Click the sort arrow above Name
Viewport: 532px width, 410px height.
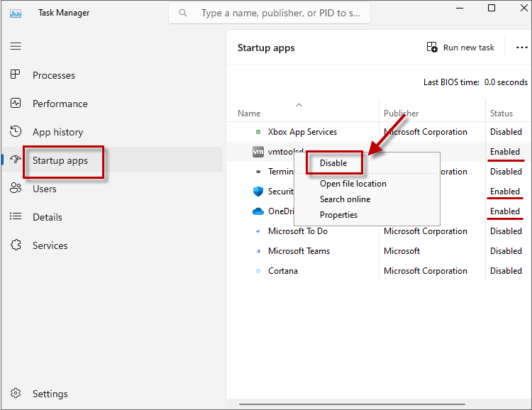coord(299,105)
